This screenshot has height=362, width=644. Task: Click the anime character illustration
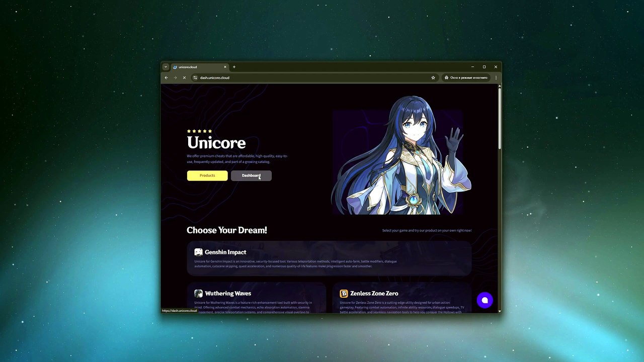tap(401, 155)
